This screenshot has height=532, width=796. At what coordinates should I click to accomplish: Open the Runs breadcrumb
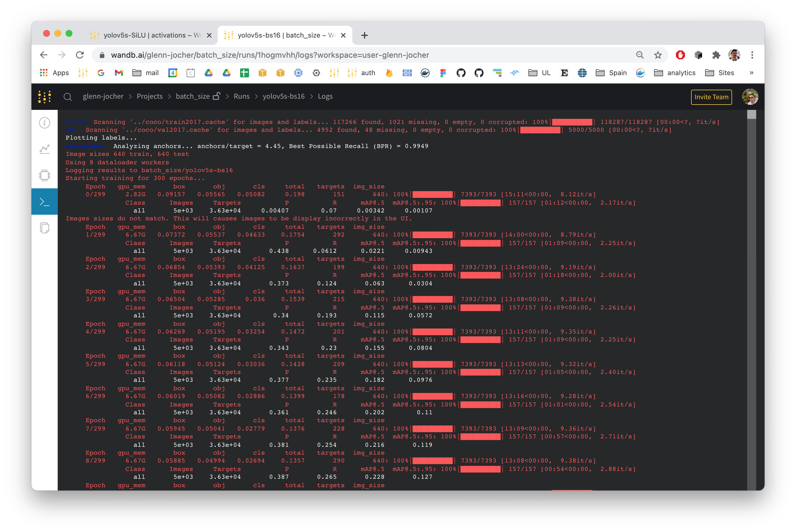(x=241, y=96)
